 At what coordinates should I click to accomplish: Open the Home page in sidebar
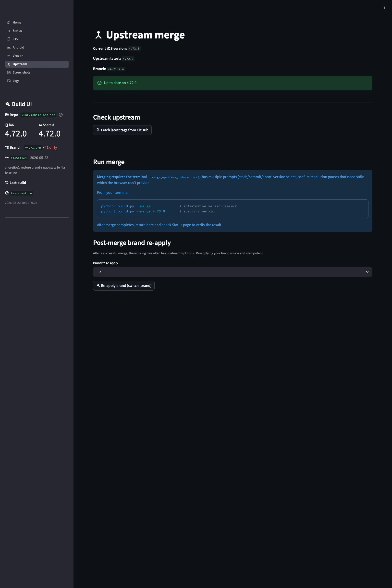[37, 23]
